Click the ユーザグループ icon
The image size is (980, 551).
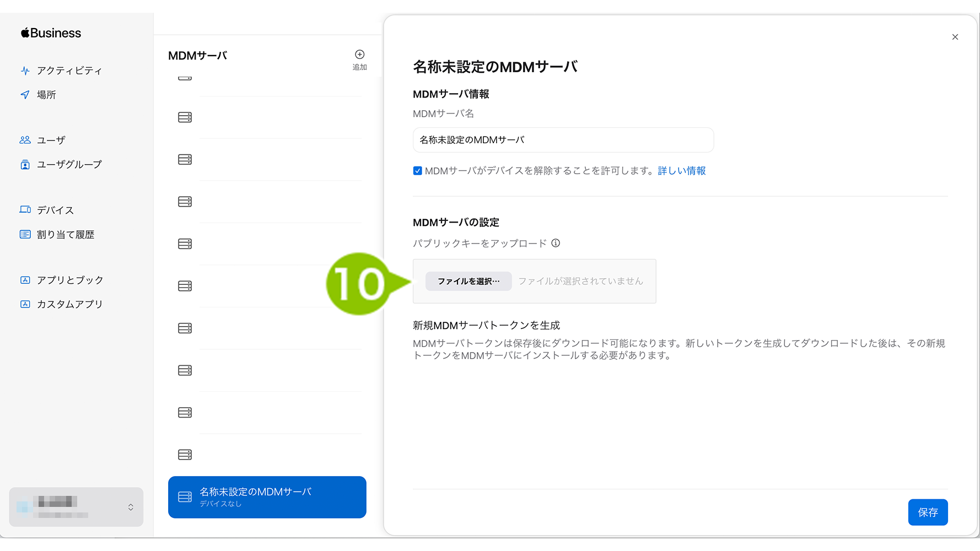[x=25, y=164]
